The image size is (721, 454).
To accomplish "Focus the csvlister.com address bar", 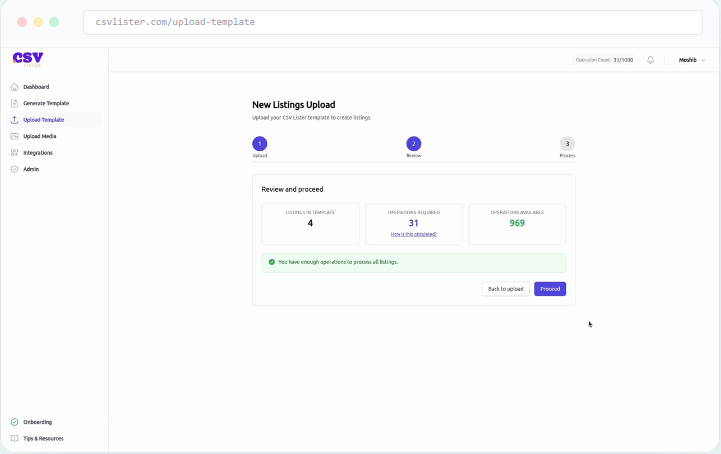I will click(x=390, y=22).
